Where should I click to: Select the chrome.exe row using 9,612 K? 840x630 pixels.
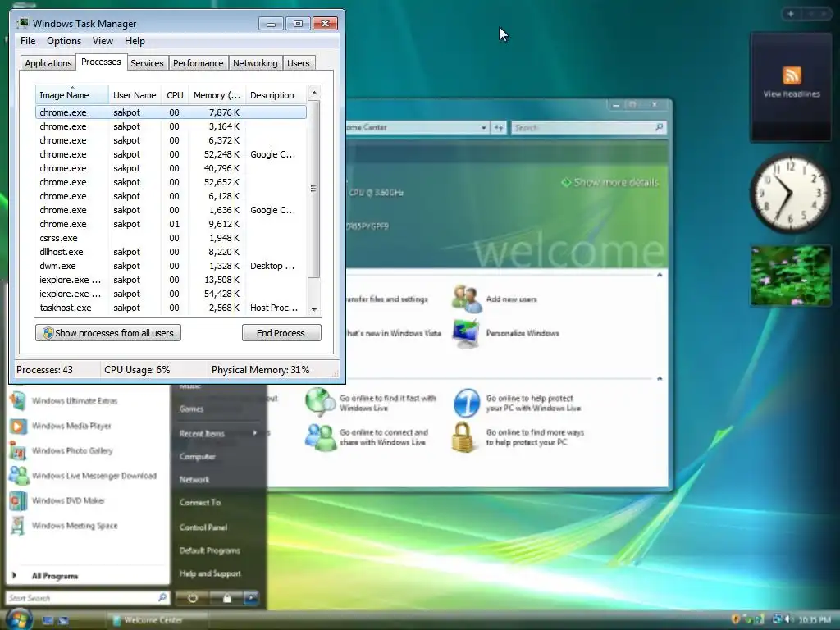tap(171, 224)
